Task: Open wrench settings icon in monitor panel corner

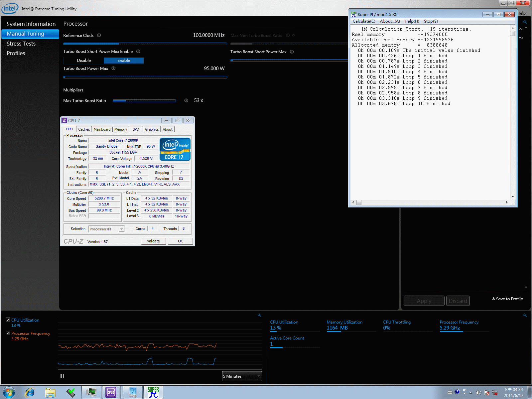Action: 525,315
